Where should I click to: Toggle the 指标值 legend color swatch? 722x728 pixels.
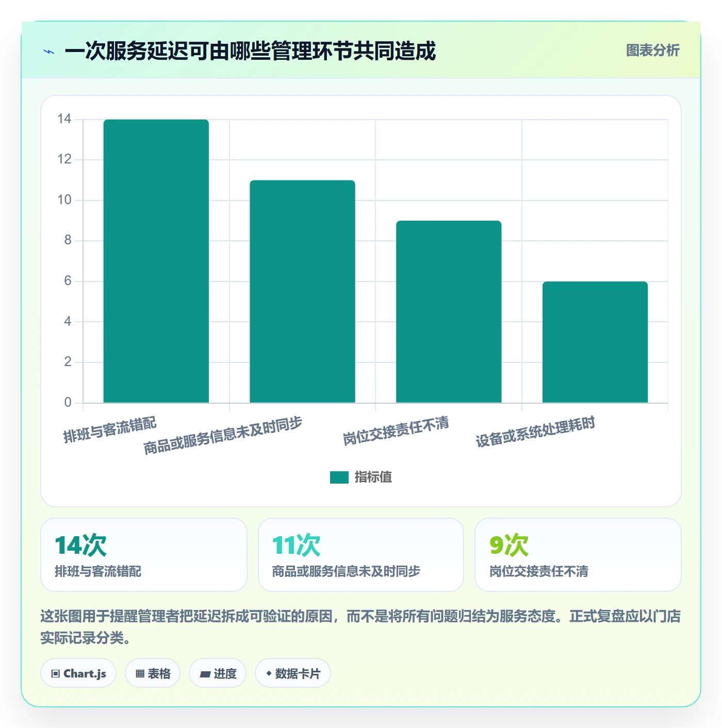click(339, 477)
